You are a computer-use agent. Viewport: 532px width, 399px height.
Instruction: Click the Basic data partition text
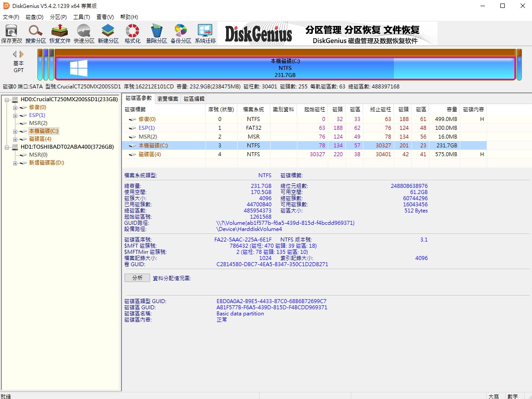click(x=240, y=314)
